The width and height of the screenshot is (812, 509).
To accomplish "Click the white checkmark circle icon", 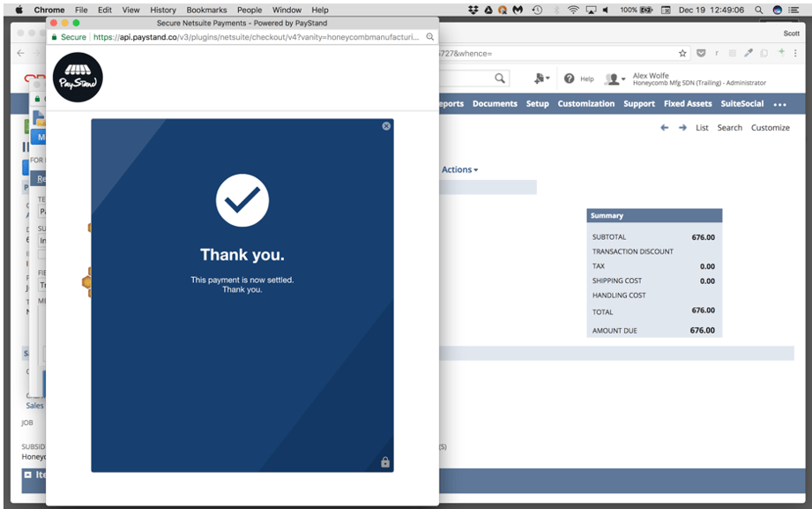I will (x=242, y=200).
